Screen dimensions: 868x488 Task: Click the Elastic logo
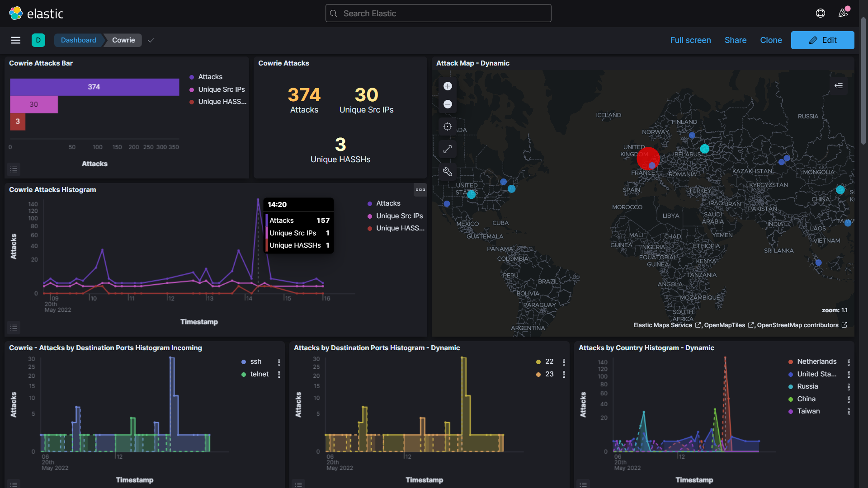click(x=36, y=14)
